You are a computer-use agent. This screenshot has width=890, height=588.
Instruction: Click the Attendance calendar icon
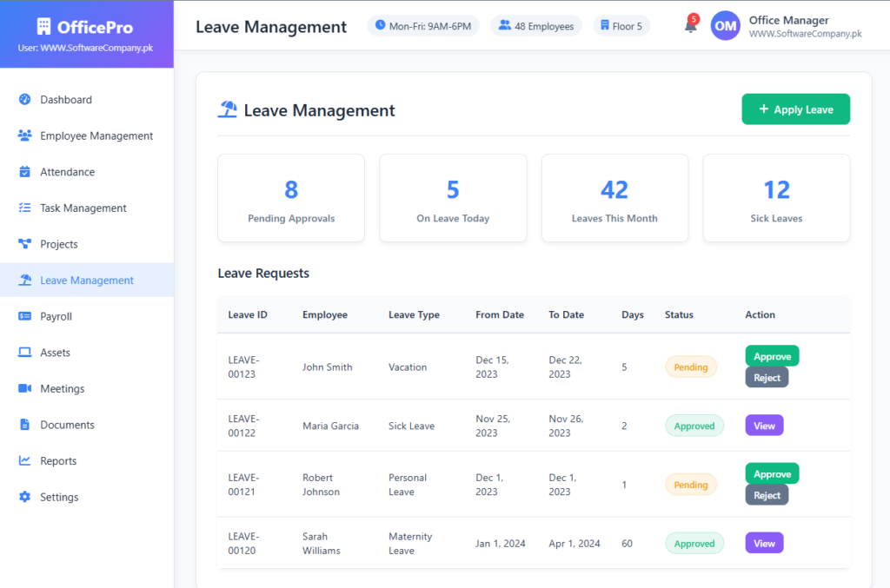24,172
